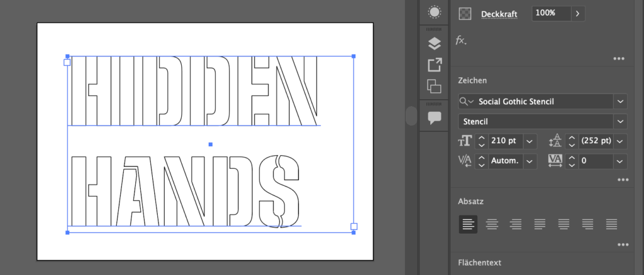Viewport: 644px width, 275px height.
Task: Open the Asset Export panel icon
Action: [x=434, y=65]
